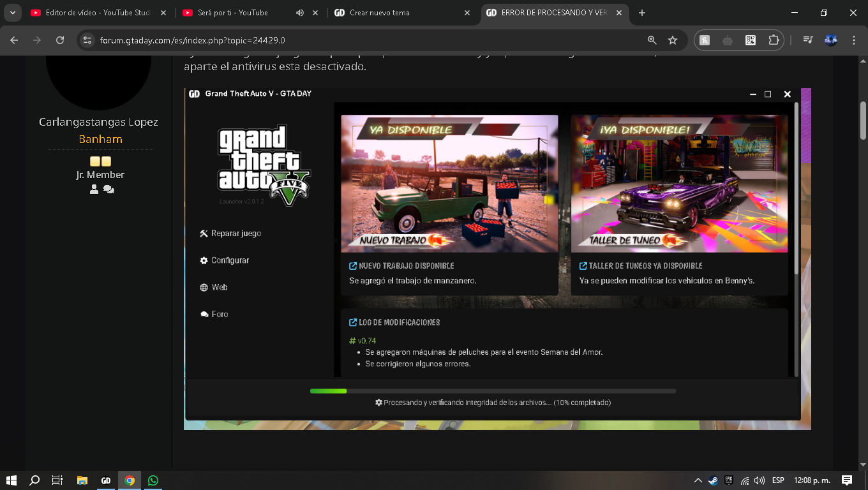The height and width of the screenshot is (490, 868).
Task: Open the media controls playlist icon
Action: click(x=808, y=40)
